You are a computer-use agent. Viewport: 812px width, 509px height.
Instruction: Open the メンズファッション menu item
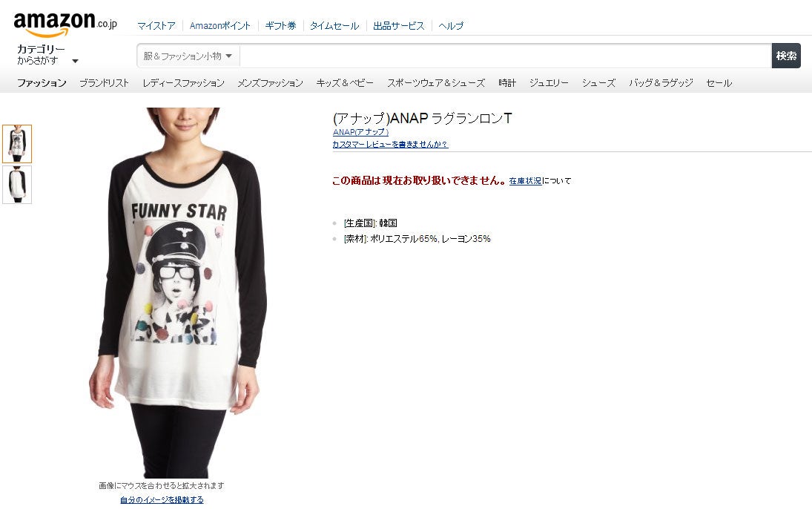[271, 83]
